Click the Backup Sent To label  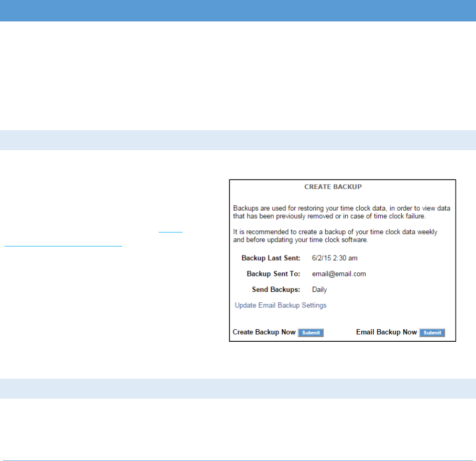[273, 274]
